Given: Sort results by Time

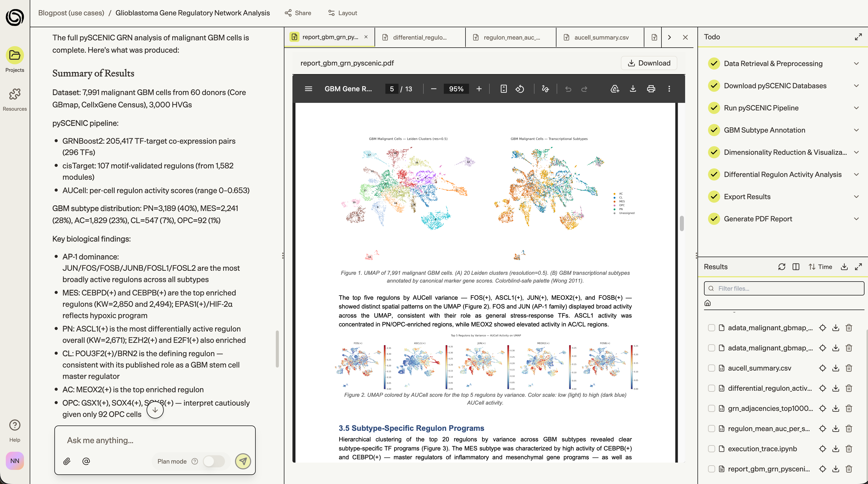Looking at the screenshot, I should tap(820, 267).
